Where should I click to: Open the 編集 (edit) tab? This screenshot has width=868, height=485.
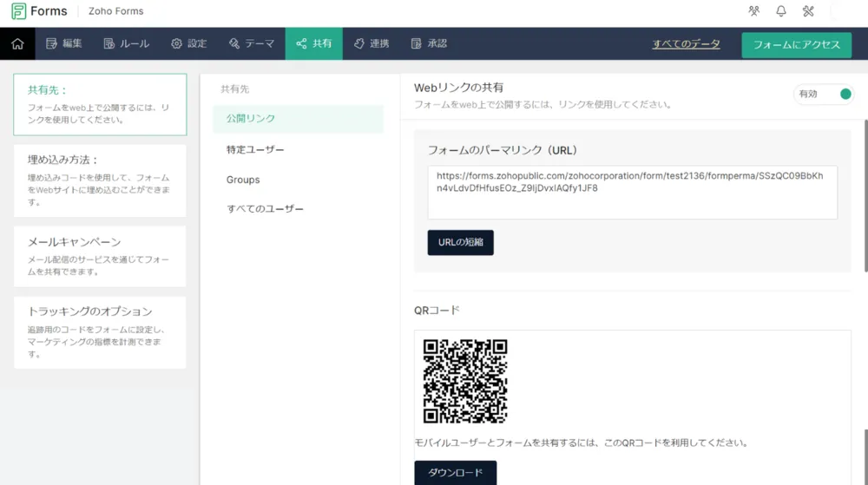tap(64, 43)
